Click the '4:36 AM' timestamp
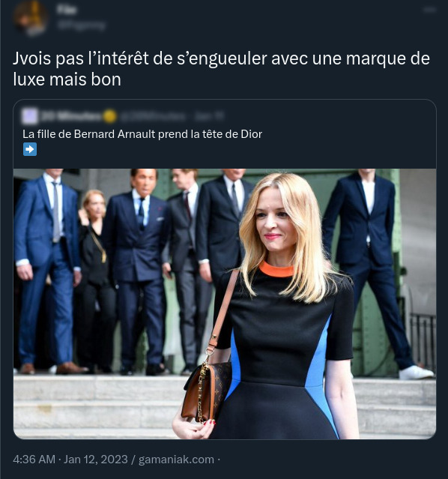The image size is (448, 479). (34, 460)
